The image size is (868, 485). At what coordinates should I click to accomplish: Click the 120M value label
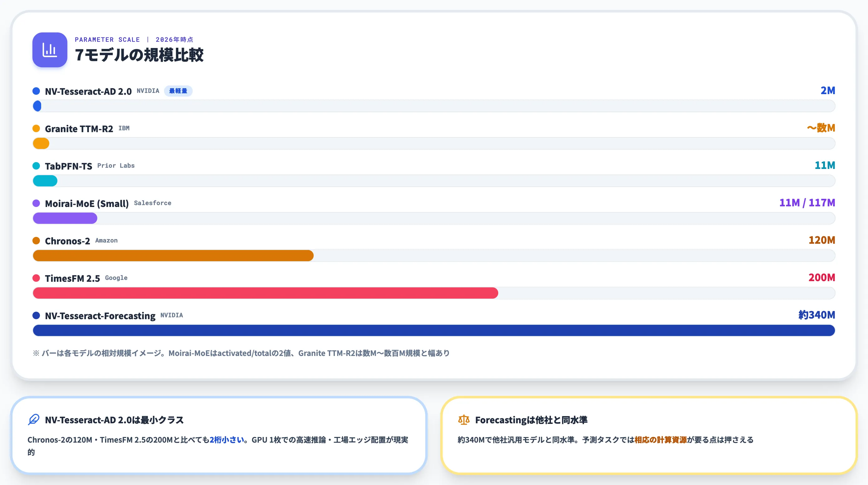(x=822, y=240)
